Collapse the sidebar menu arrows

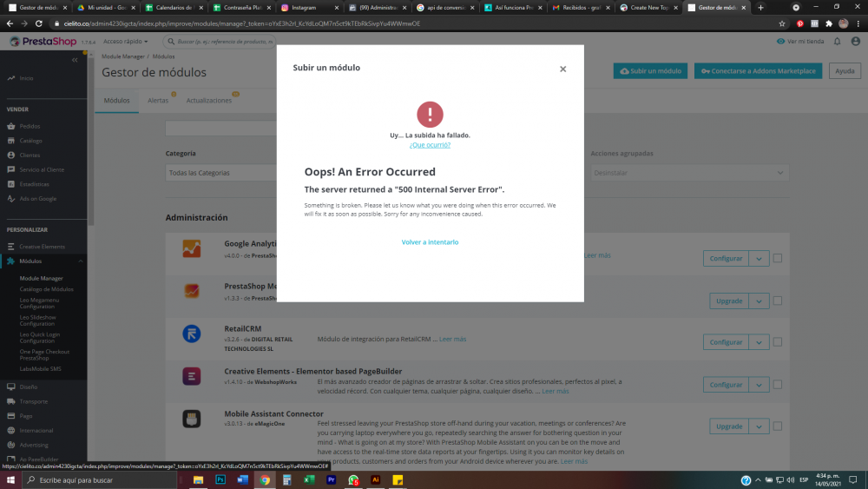[75, 60]
